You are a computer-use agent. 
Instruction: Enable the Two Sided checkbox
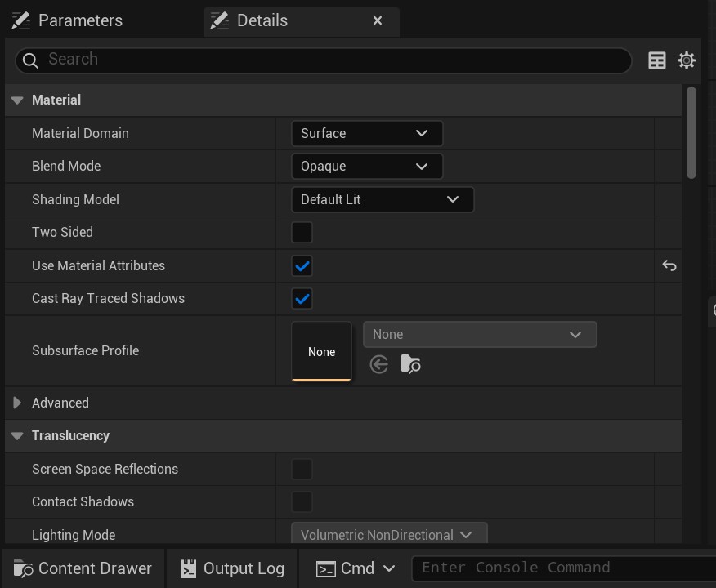tap(302, 233)
